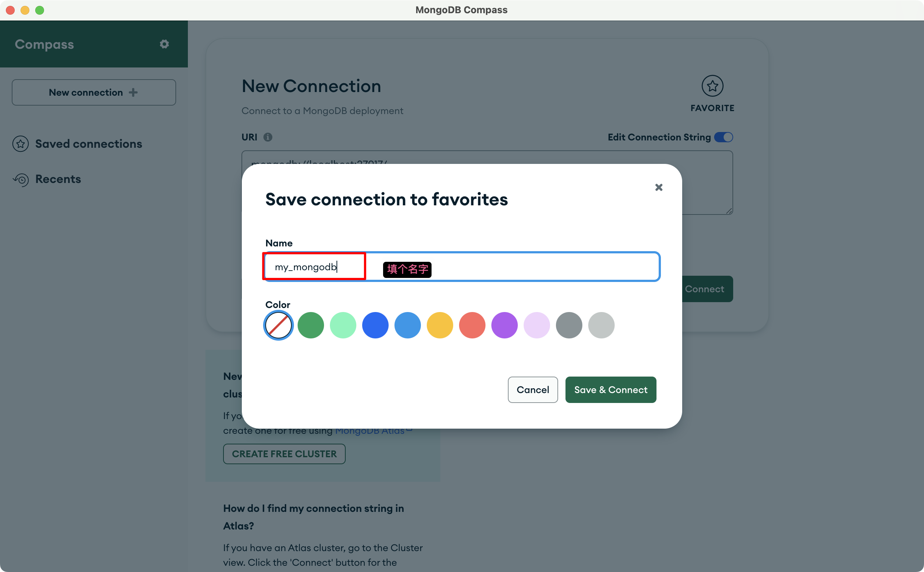Select the purple color swatch
924x572 pixels.
coord(504,325)
